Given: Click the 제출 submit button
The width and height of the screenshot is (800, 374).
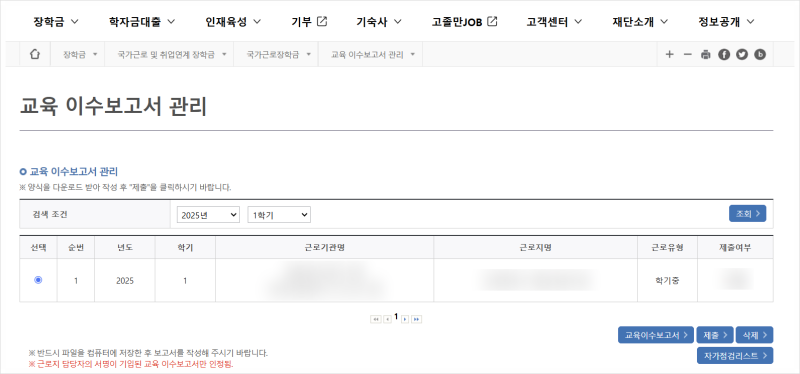Looking at the screenshot, I should pos(715,335).
